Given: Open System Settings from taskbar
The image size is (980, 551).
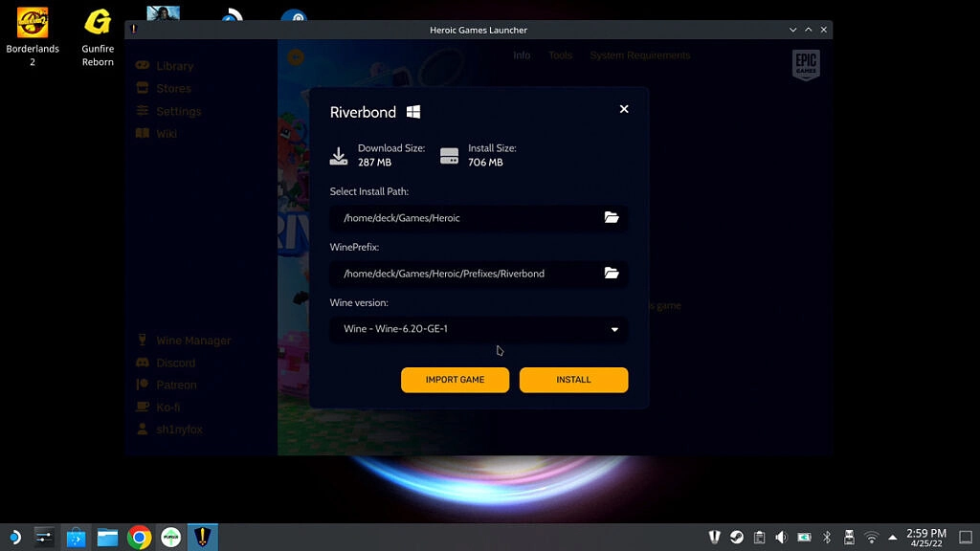Looking at the screenshot, I should (x=44, y=538).
